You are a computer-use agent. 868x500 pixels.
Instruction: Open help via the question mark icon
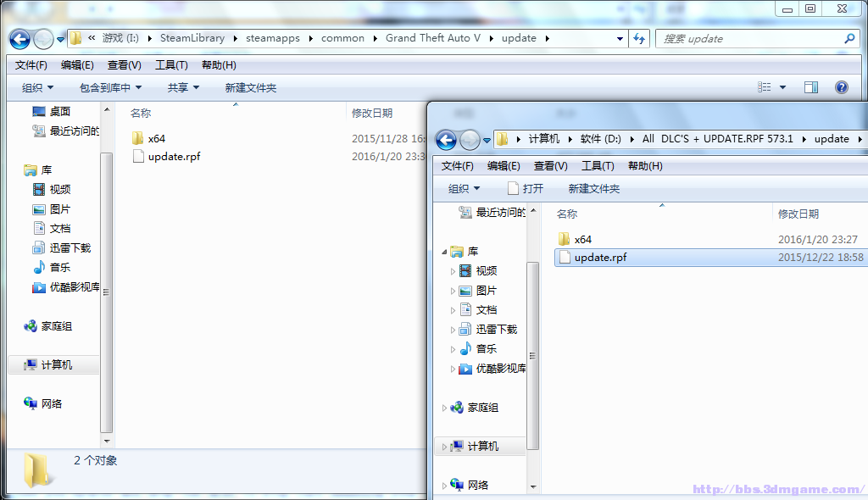tap(842, 87)
